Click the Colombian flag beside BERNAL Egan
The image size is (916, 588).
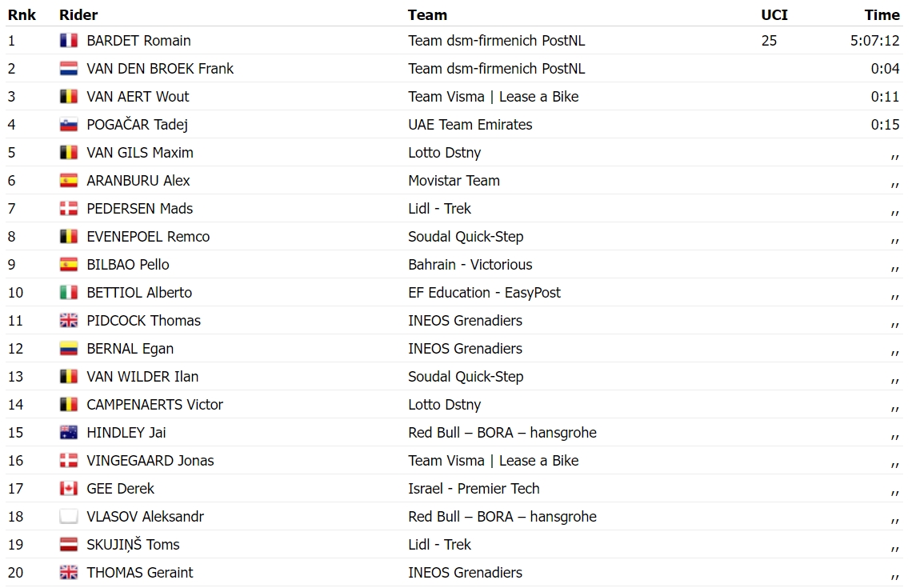point(68,349)
